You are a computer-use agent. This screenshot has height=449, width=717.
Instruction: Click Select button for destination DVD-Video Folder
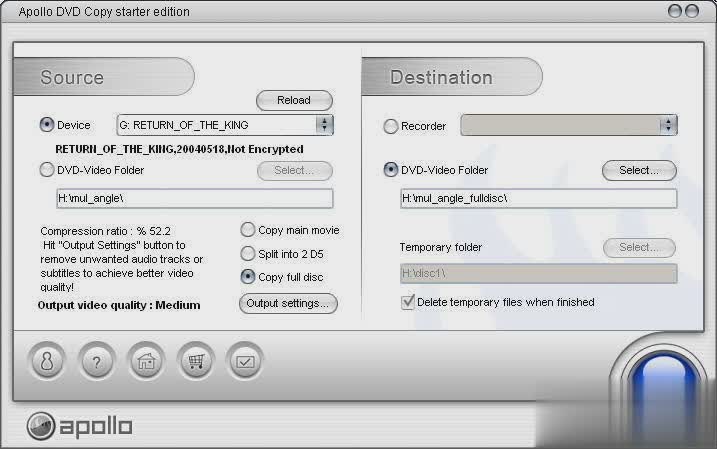(x=639, y=170)
